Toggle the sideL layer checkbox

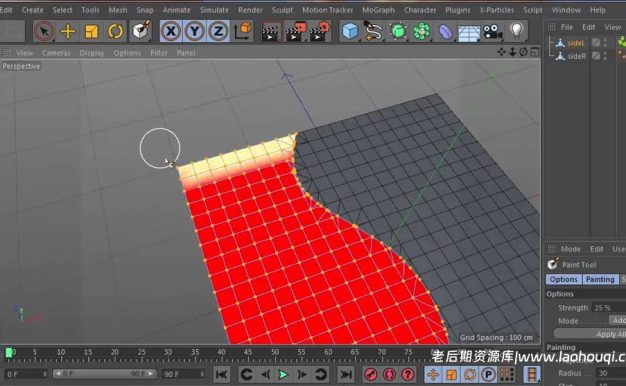(x=596, y=42)
